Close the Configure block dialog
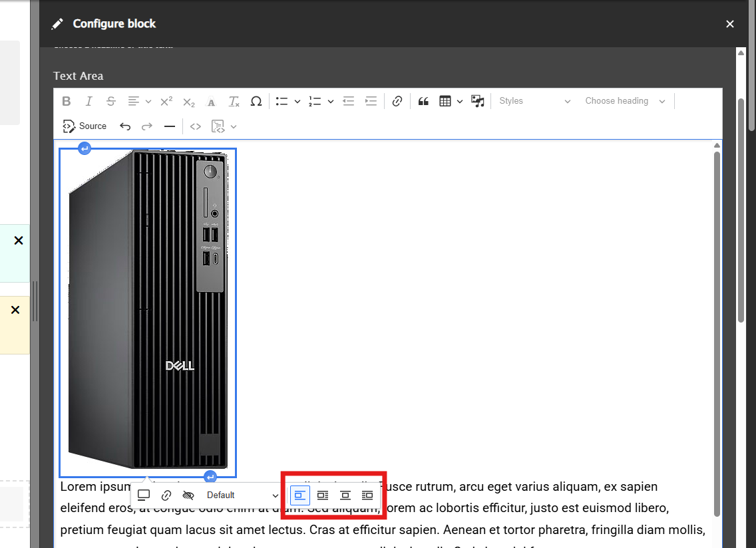Image resolution: width=756 pixels, height=548 pixels. click(730, 24)
